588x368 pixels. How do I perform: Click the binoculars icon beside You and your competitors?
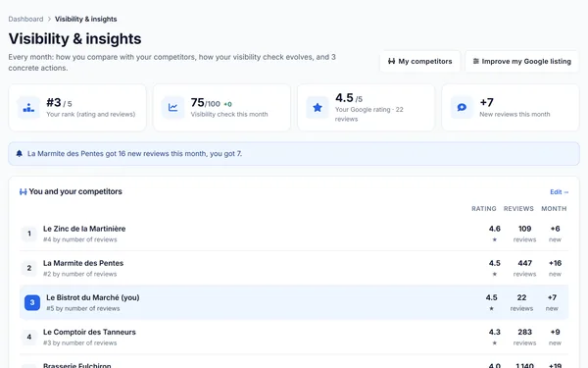click(x=23, y=192)
